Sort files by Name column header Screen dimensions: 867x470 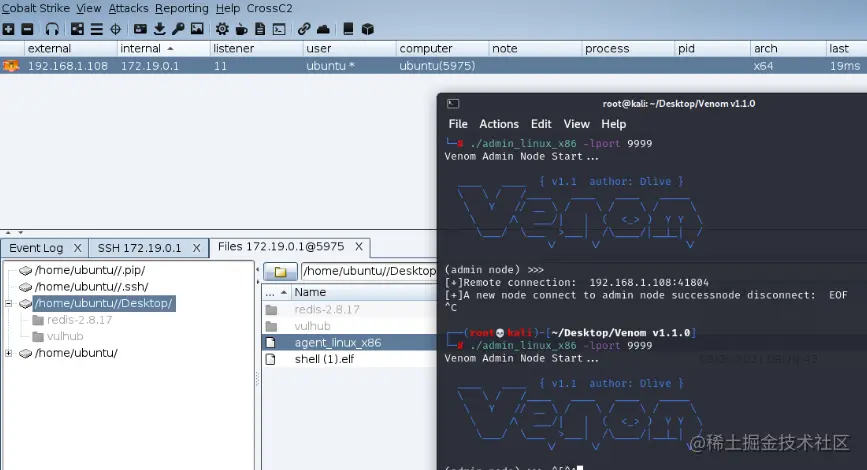[x=364, y=292]
